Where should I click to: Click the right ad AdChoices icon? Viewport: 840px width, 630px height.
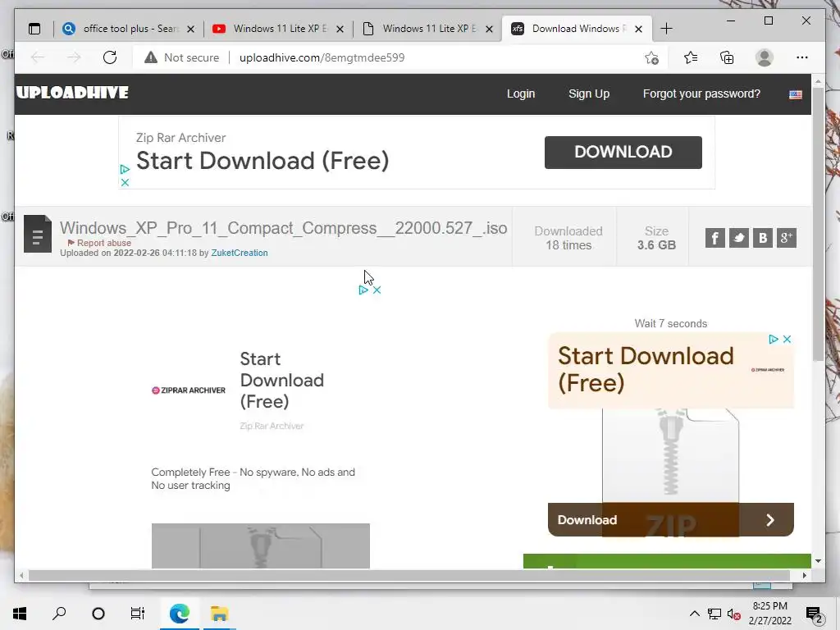point(773,339)
